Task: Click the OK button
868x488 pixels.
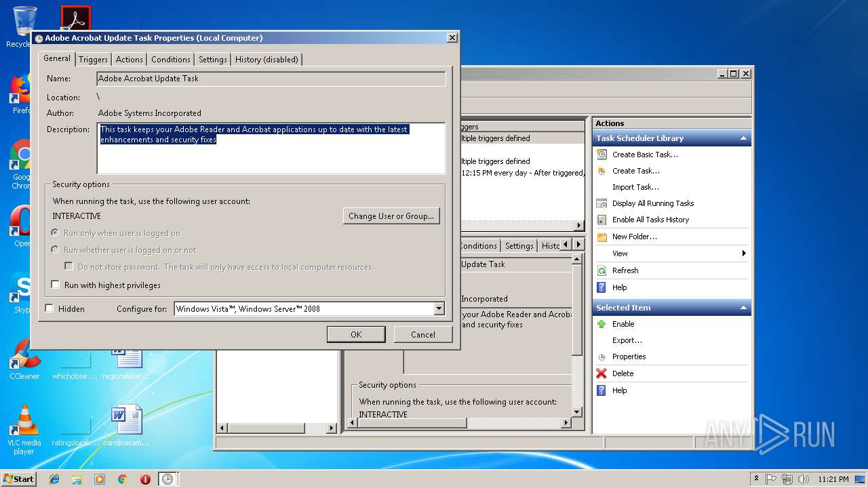Action: pos(356,334)
